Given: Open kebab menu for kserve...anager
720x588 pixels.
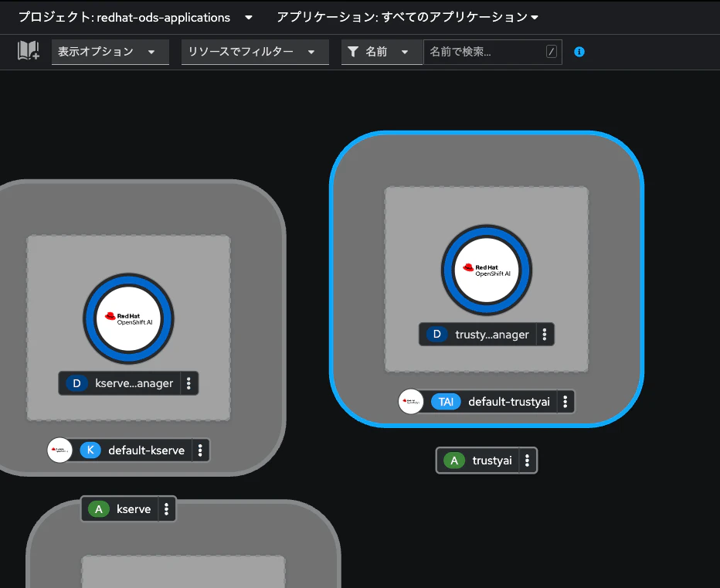Looking at the screenshot, I should click(188, 383).
